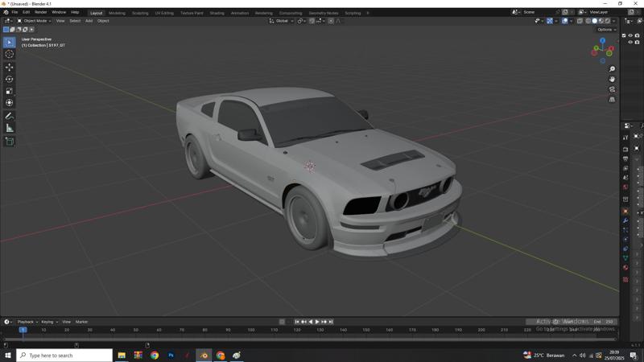Screen dimensions: 644x362
Task: Open the pivot point dropdown
Action: [302, 21]
